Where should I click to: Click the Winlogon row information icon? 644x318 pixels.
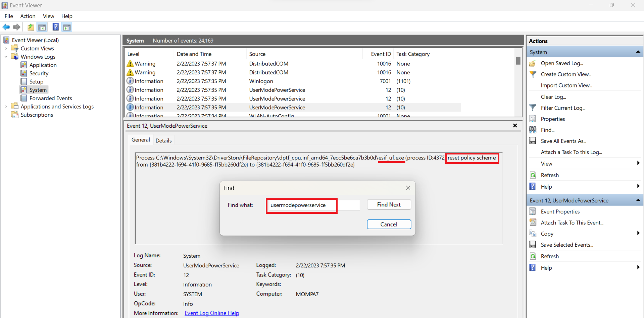[x=130, y=81]
